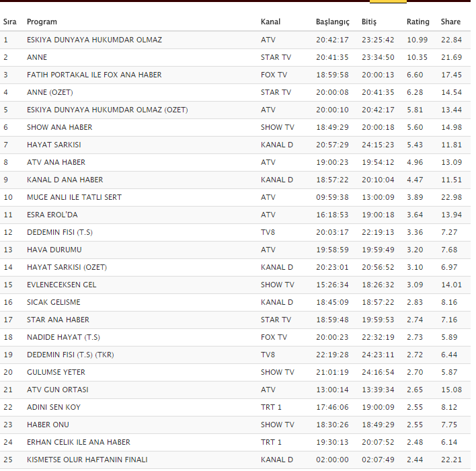This screenshot has height=471, width=476.
Task: Click end time 18:26:32
Action: pyautogui.click(x=378, y=285)
